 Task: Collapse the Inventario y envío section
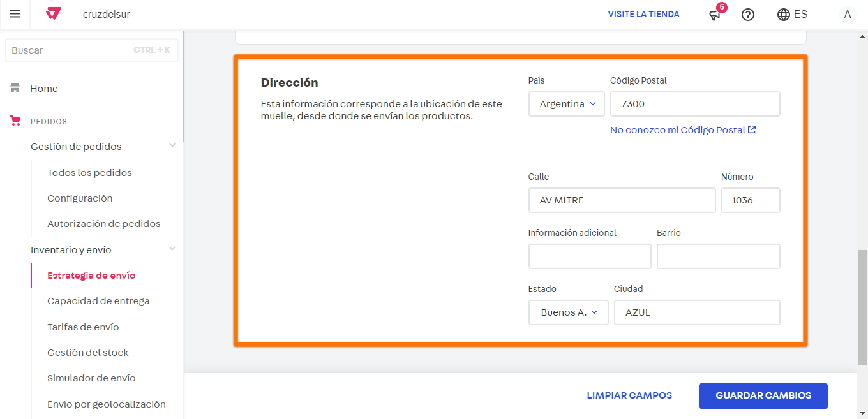click(172, 249)
